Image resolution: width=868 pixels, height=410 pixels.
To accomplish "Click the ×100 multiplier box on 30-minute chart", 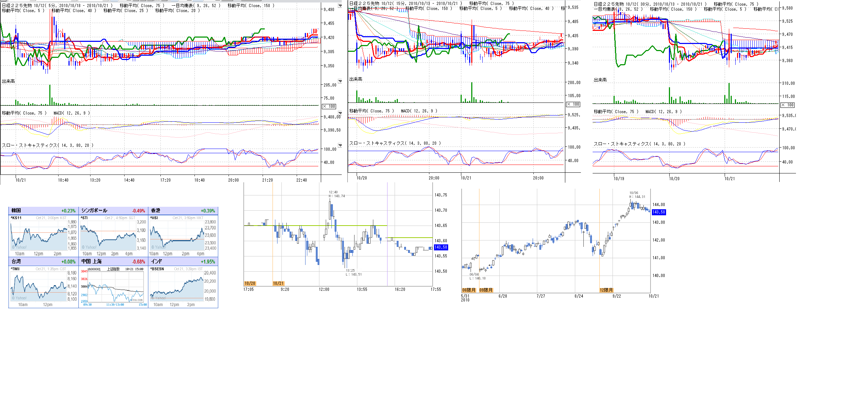I will 787,105.
